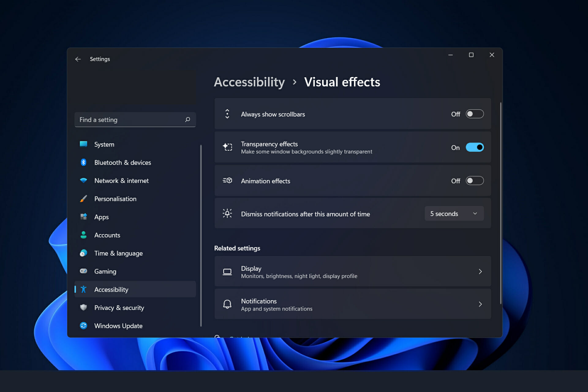588x392 pixels.
Task: Expand Notifications related settings chevron
Action: tap(480, 304)
